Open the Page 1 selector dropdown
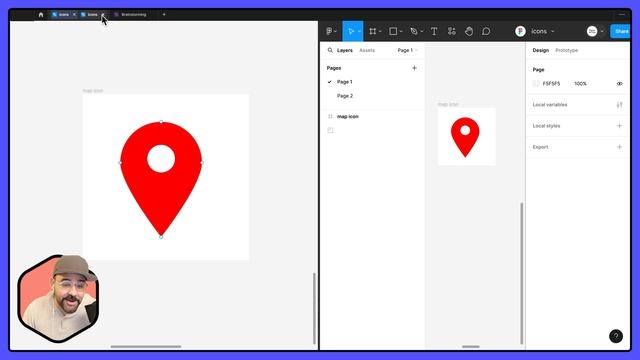This screenshot has height=360, width=640. point(407,50)
